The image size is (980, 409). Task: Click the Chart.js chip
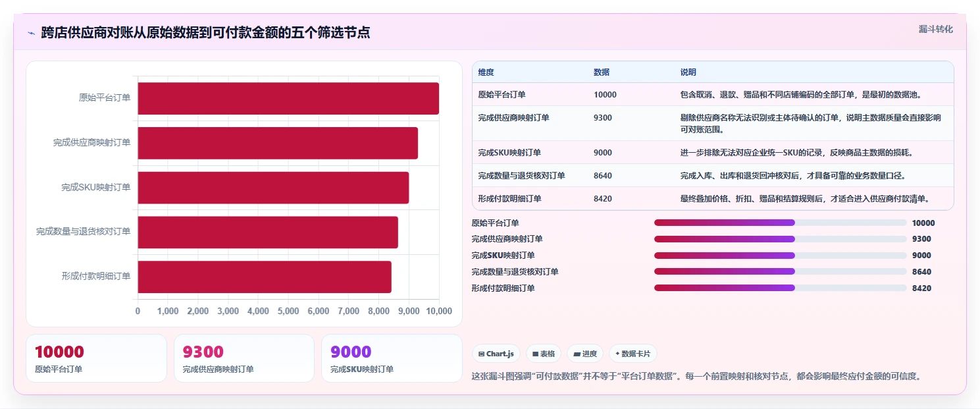point(496,354)
